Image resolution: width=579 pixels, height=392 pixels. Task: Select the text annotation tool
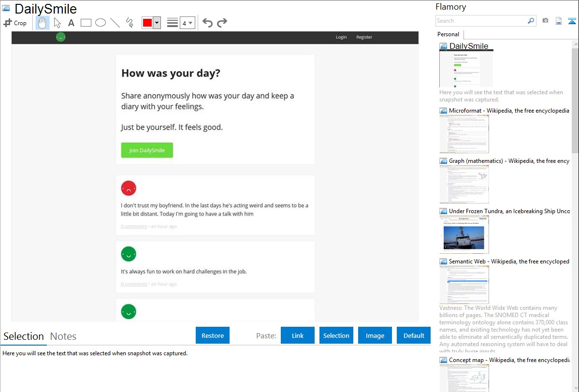71,23
